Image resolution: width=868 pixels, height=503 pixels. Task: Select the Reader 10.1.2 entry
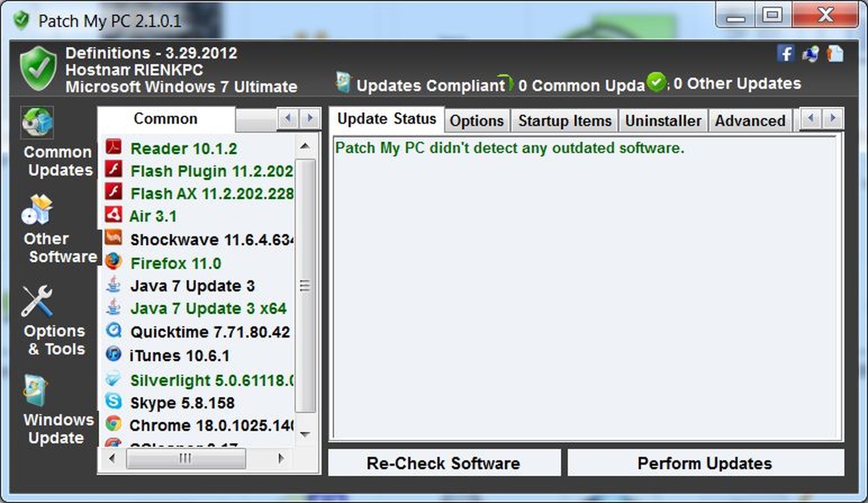(184, 148)
